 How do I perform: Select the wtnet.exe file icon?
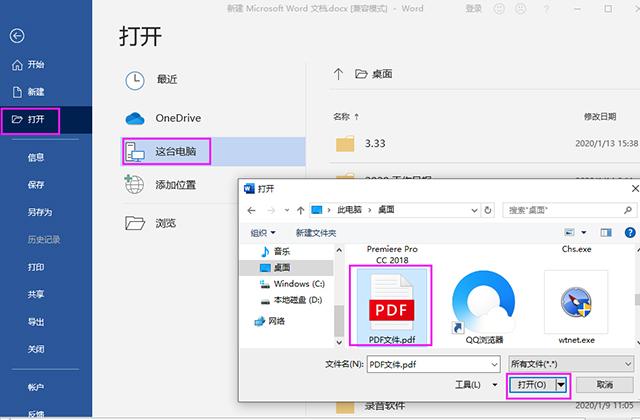click(x=576, y=308)
